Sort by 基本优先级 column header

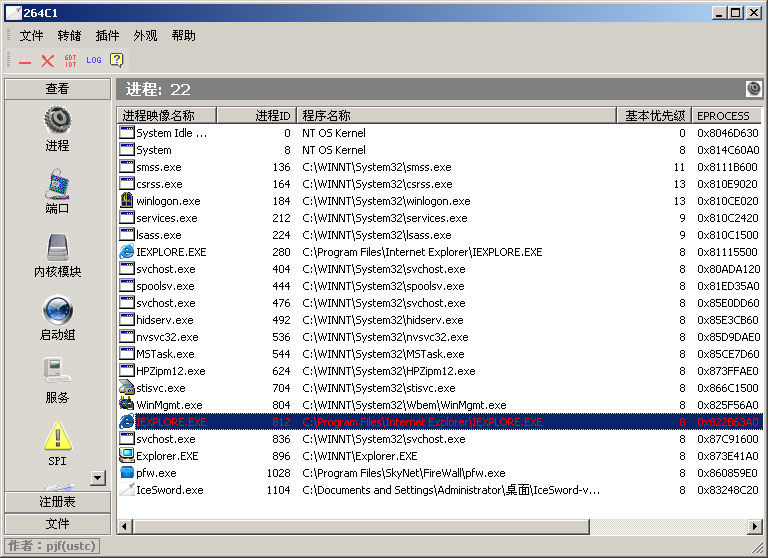point(654,116)
